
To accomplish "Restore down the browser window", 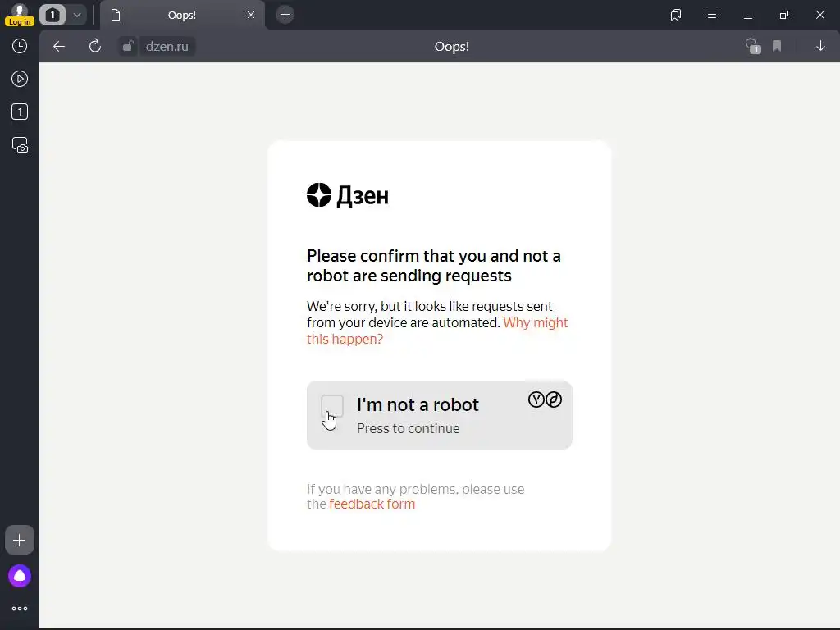I will click(x=784, y=15).
